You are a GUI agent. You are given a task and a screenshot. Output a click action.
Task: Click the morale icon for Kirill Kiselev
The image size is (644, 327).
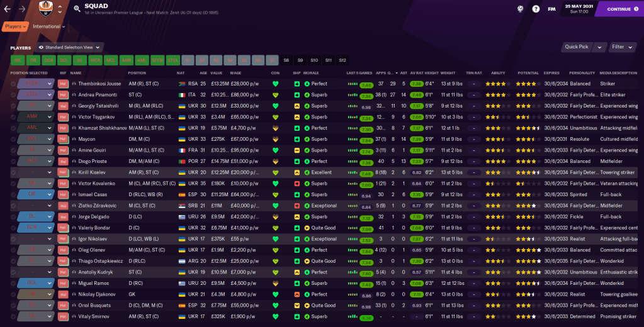pyautogui.click(x=307, y=172)
